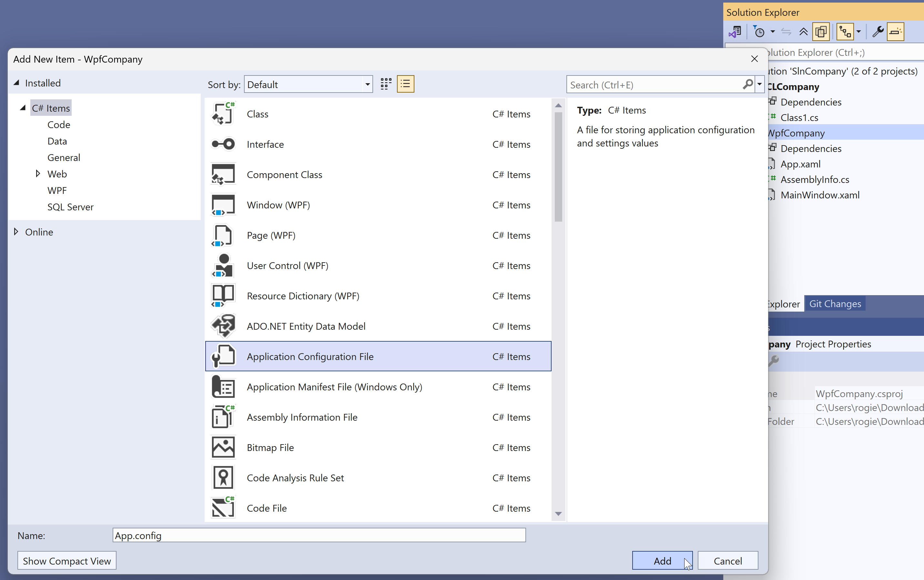Click Switch Views icon in Solution Explorer

click(x=735, y=32)
